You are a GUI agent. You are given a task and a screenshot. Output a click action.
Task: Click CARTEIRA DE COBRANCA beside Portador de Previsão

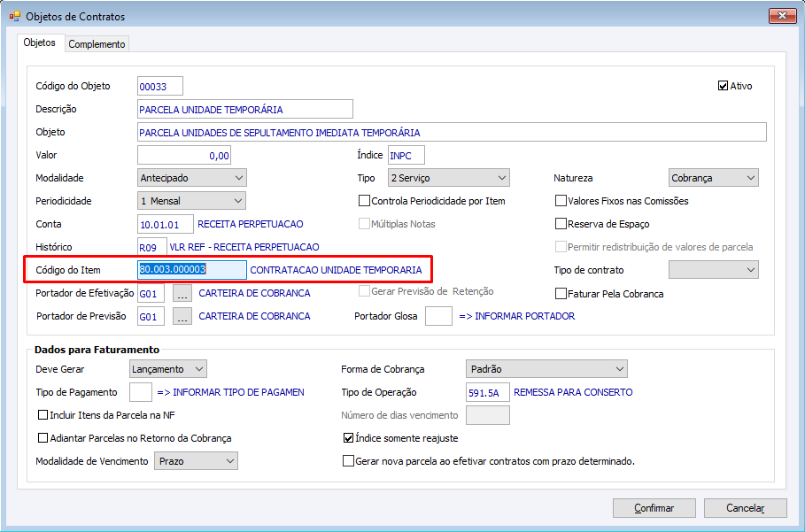(x=255, y=316)
